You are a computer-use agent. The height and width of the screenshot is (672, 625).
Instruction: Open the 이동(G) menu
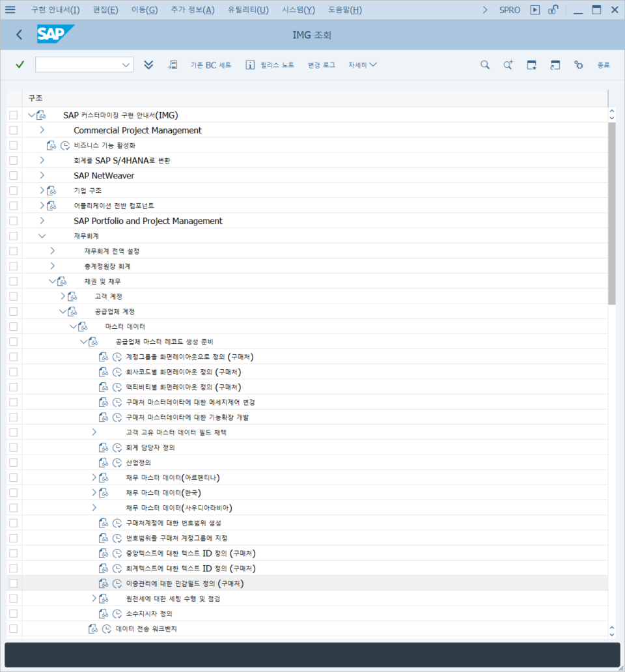pyautogui.click(x=145, y=10)
